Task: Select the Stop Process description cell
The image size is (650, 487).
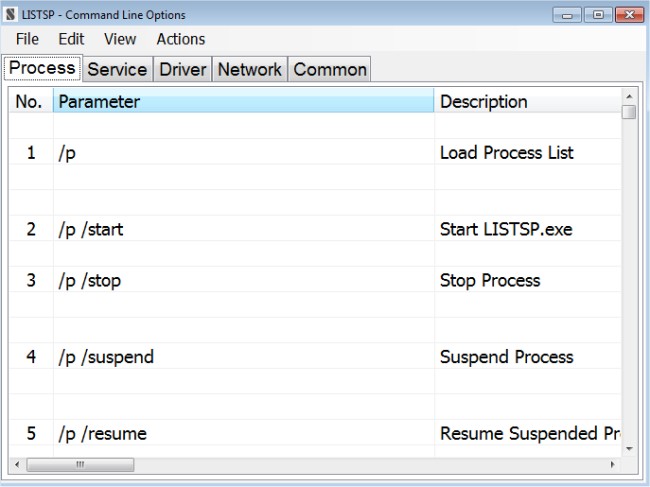Action: click(490, 280)
